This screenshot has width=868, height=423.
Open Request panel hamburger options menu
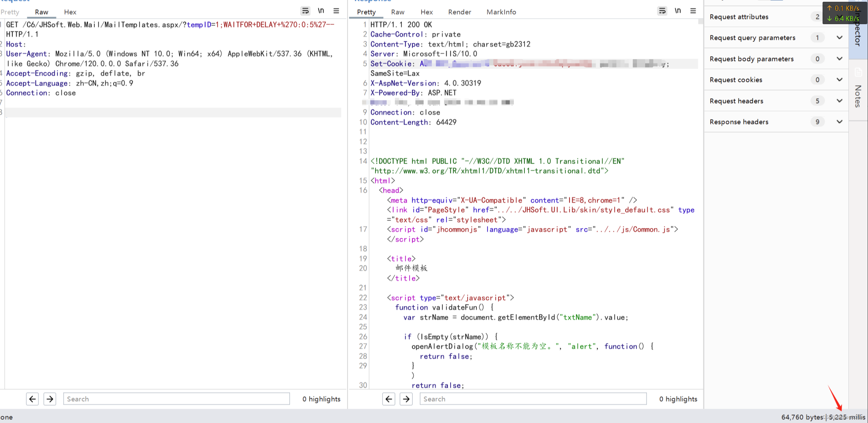[x=336, y=11]
